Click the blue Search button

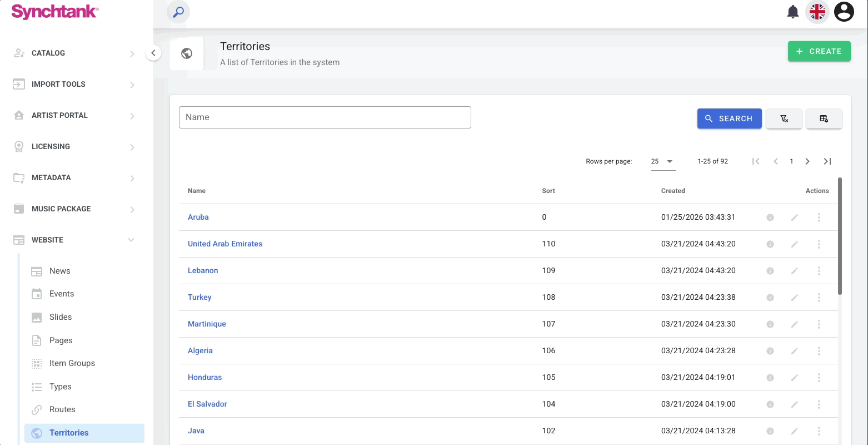(730, 118)
